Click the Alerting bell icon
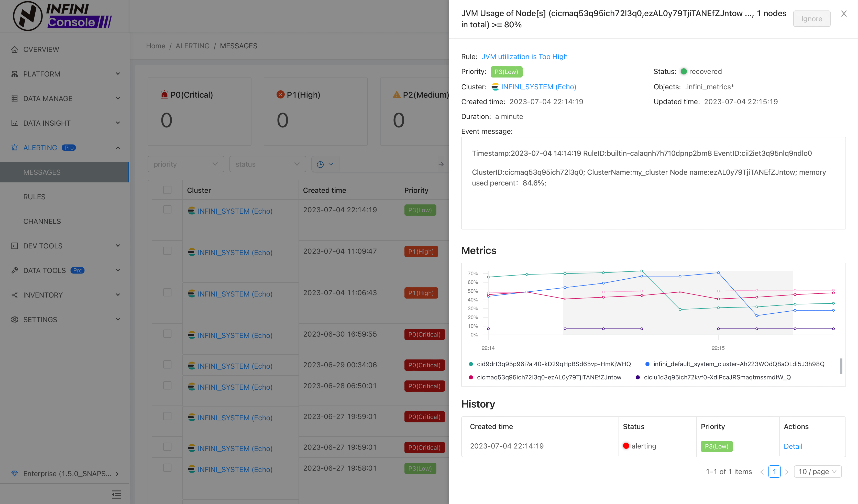This screenshot has height=504, width=858. [14, 147]
